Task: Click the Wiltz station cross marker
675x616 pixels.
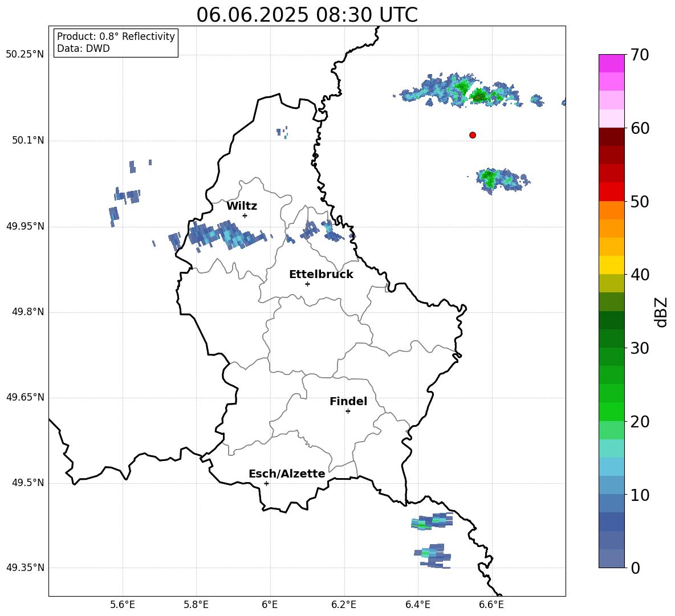Action: (x=245, y=215)
